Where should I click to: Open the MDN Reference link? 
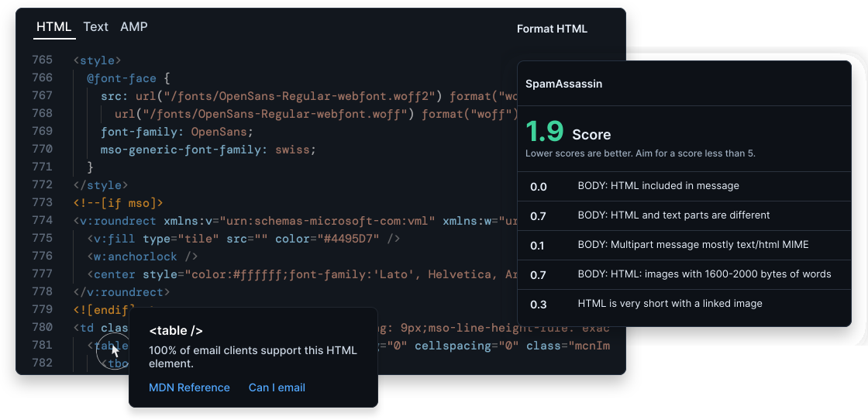coord(189,387)
